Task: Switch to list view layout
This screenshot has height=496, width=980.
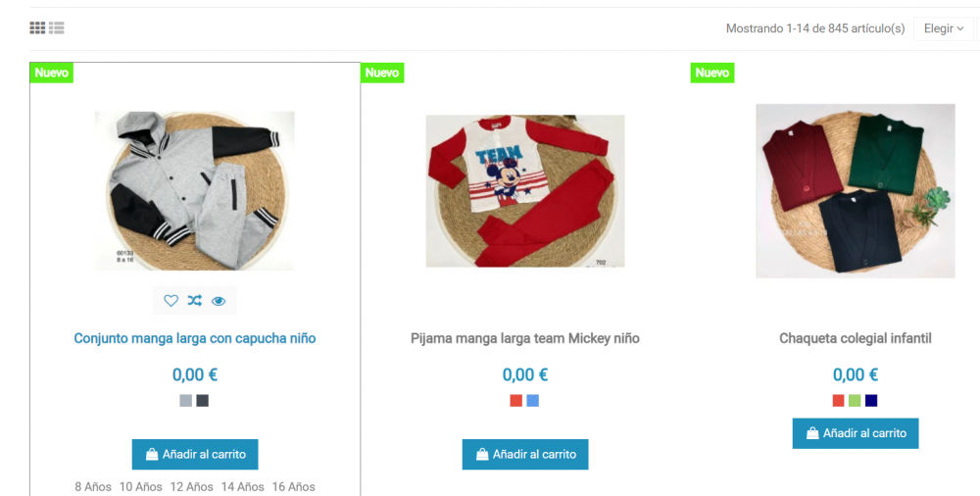Action: coord(57,27)
